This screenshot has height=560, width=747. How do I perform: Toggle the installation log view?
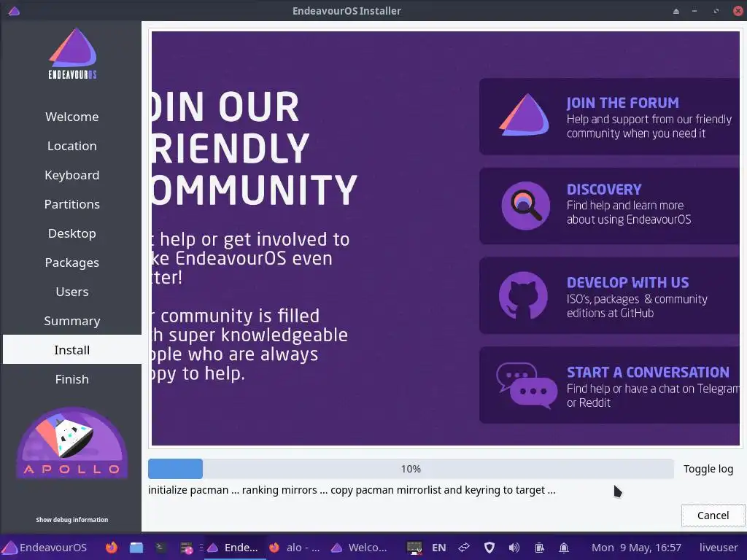pos(708,469)
